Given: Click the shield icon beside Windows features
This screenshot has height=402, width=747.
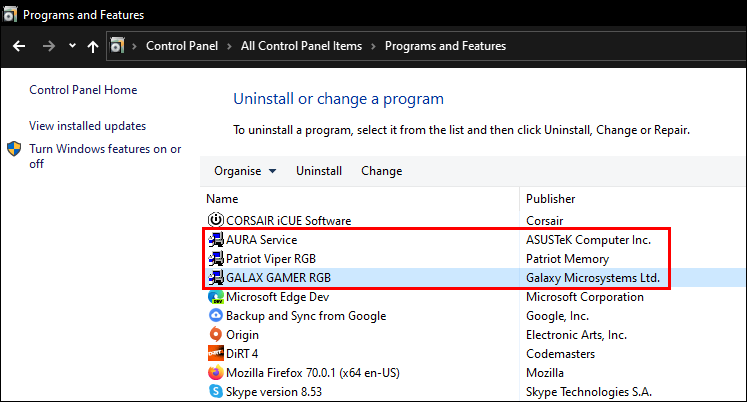Looking at the screenshot, I should [x=14, y=149].
